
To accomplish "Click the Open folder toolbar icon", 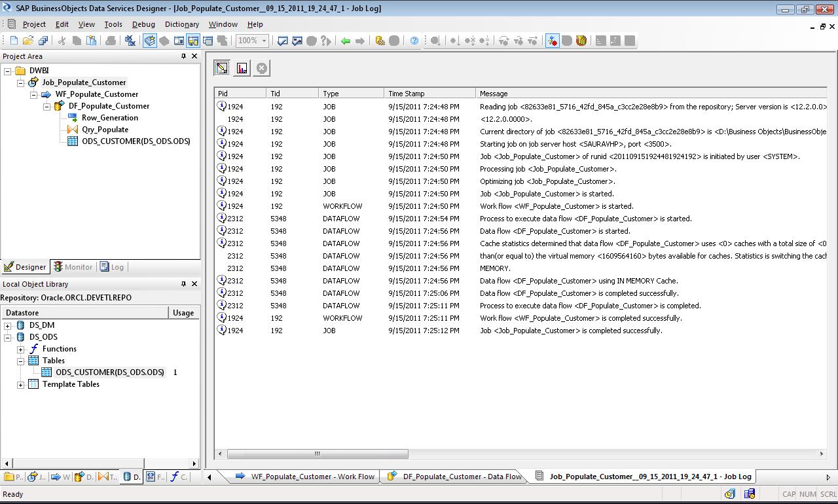I will [x=29, y=41].
